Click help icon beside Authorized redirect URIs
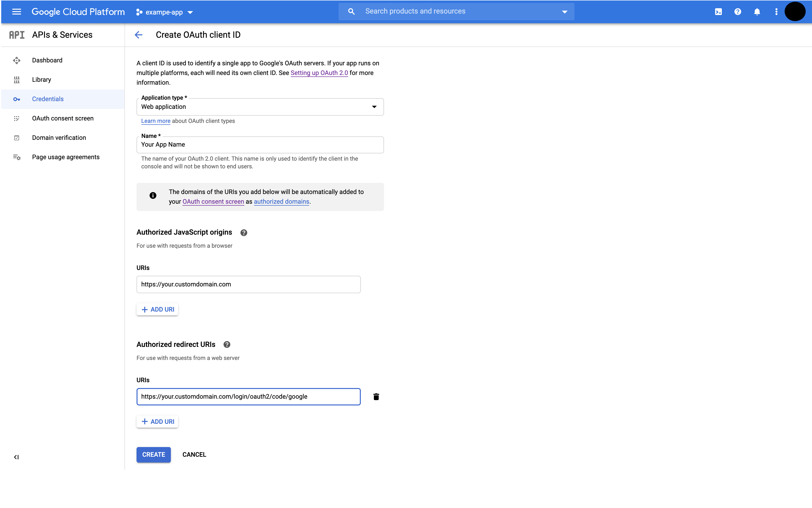This screenshot has width=812, height=508. 227,345
